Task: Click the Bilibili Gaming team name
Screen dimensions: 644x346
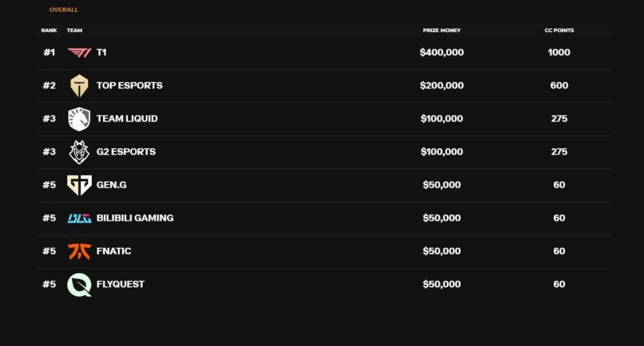Action: coord(135,218)
